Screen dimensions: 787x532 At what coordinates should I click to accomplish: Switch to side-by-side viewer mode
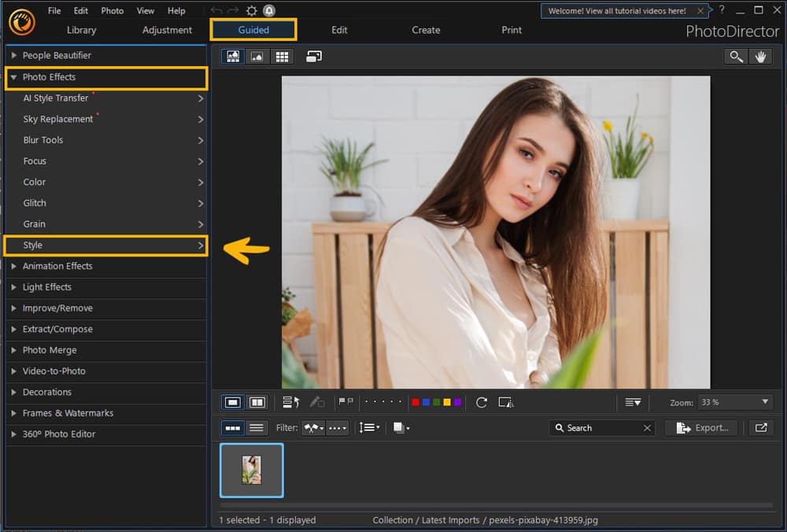point(257,402)
